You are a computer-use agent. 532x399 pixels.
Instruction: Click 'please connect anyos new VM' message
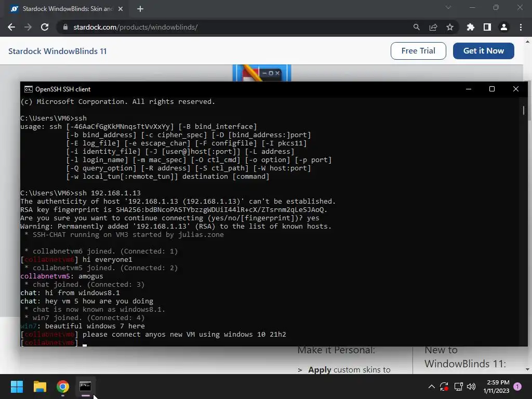[x=184, y=335]
